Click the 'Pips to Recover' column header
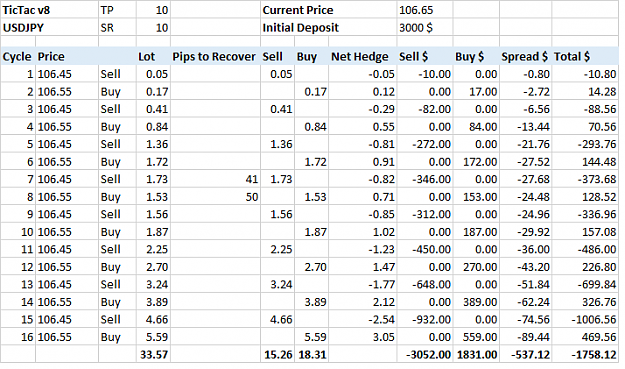The width and height of the screenshot is (625, 369). point(215,57)
